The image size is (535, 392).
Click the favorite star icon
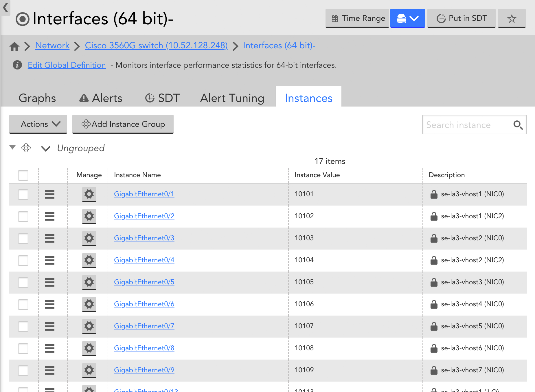point(511,19)
